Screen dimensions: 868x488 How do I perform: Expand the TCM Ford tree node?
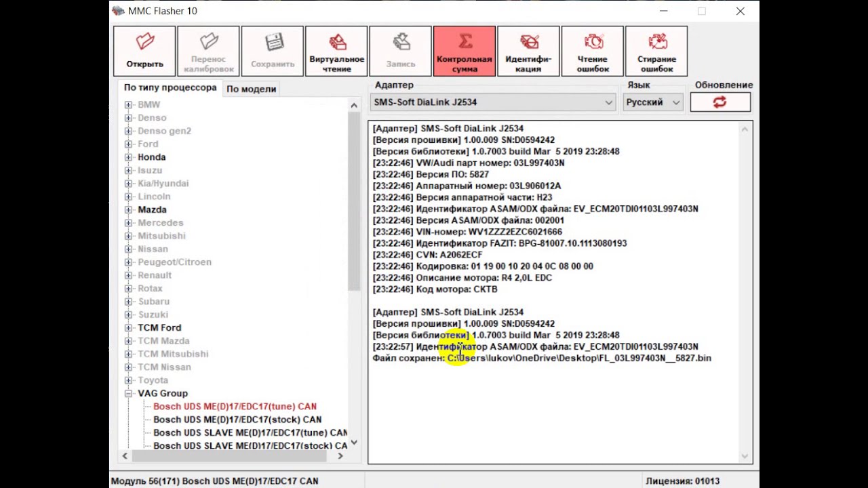pyautogui.click(x=128, y=328)
